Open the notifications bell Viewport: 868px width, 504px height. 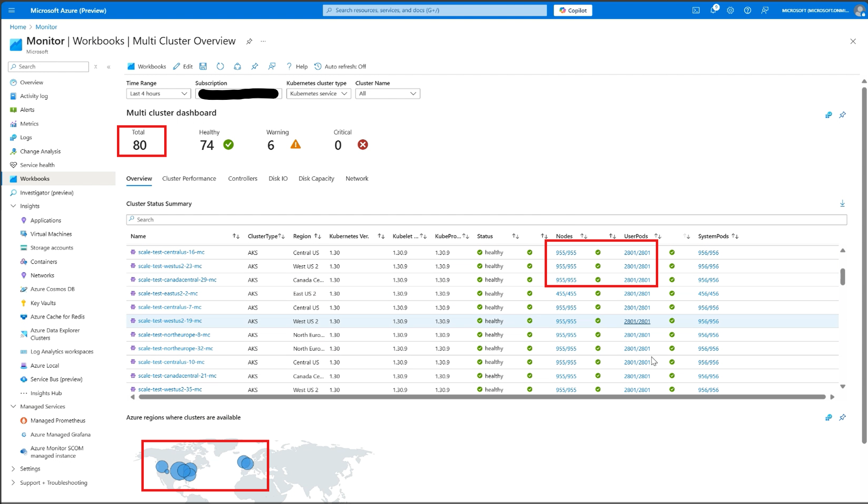713,10
